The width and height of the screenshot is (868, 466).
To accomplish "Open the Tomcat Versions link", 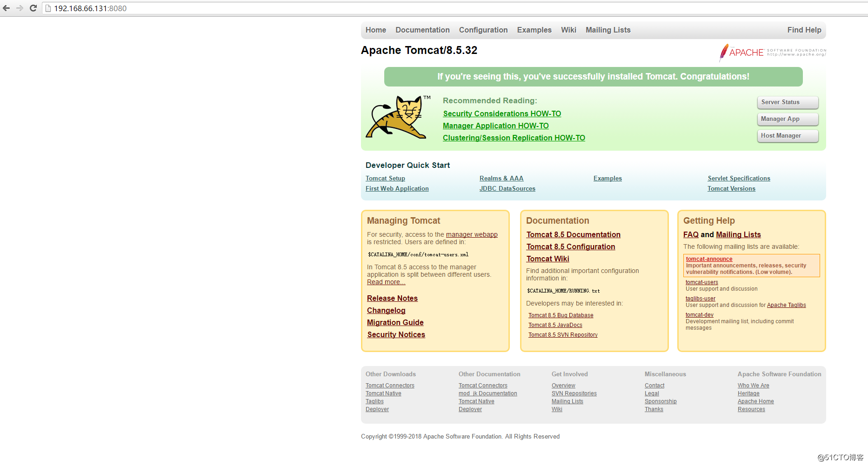I will (x=732, y=189).
